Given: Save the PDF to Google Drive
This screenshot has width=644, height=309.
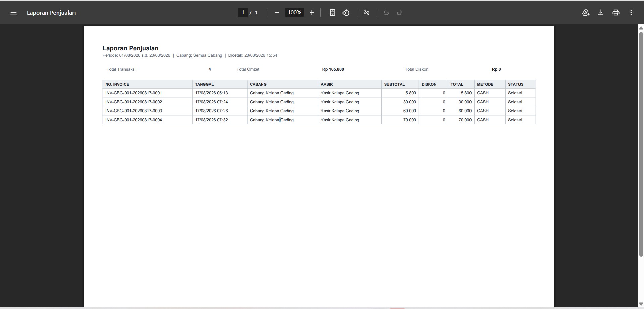Looking at the screenshot, I should click(586, 13).
